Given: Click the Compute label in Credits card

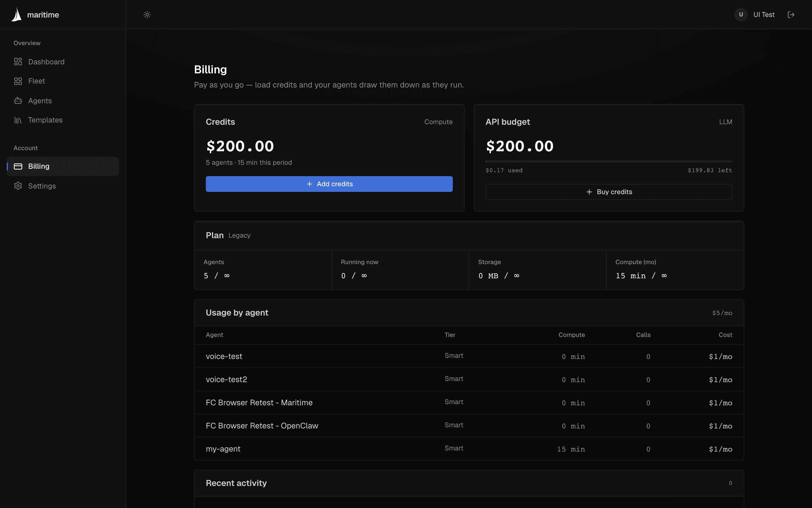Looking at the screenshot, I should (x=438, y=122).
